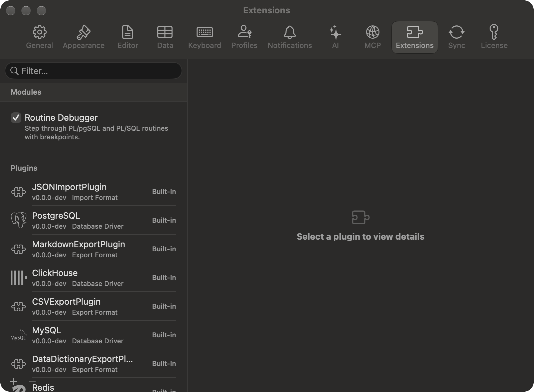Image resolution: width=534 pixels, height=392 pixels.
Task: Select the DataDictionaryExportPl... plugin
Action: [x=93, y=364]
